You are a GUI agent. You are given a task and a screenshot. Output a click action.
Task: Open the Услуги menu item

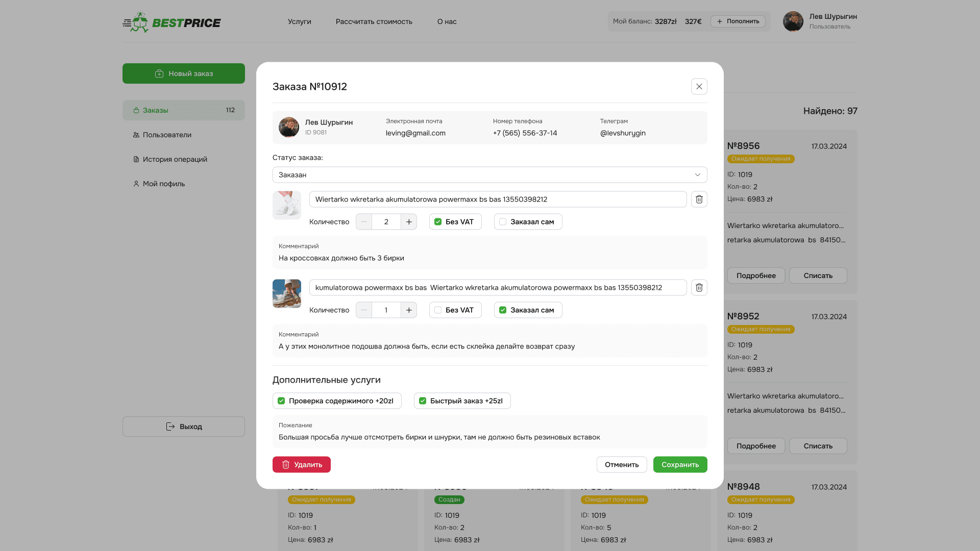[299, 22]
